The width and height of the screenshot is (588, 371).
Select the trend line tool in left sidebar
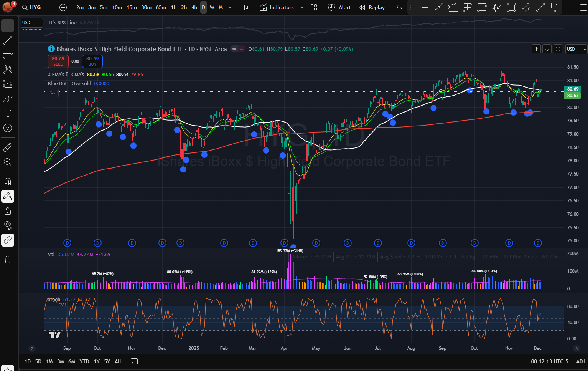(8, 40)
